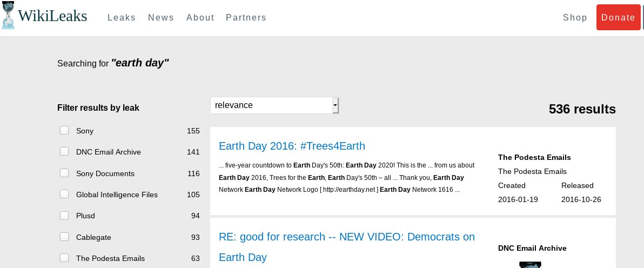Enable the DNC Email Archive filter
The width and height of the screenshot is (644, 268).
(x=64, y=151)
